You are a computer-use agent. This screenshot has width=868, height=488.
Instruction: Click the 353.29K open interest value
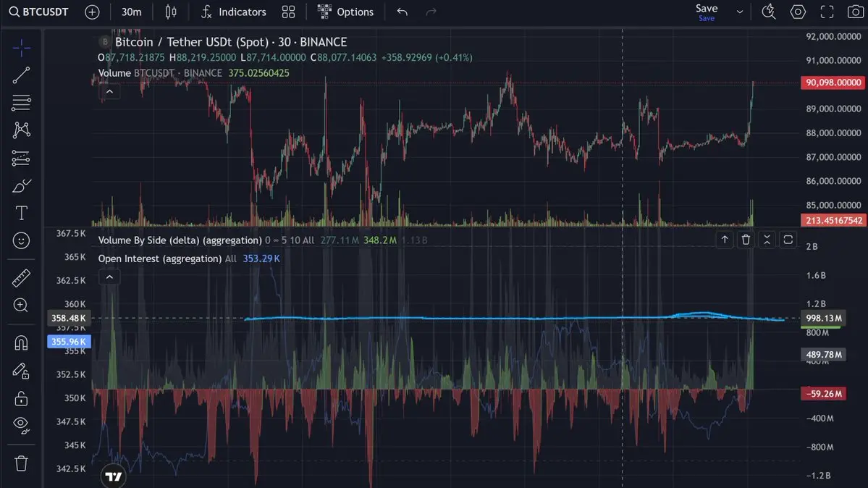tap(261, 258)
